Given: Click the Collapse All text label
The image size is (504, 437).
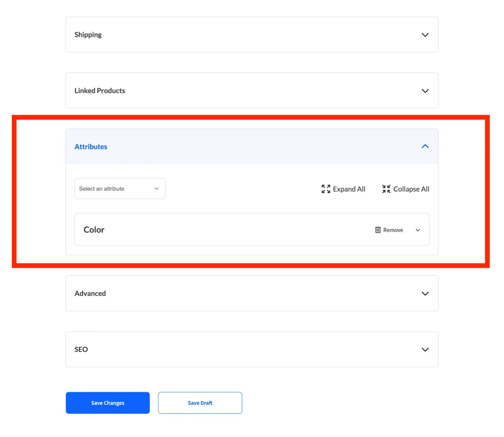Looking at the screenshot, I should point(411,189).
